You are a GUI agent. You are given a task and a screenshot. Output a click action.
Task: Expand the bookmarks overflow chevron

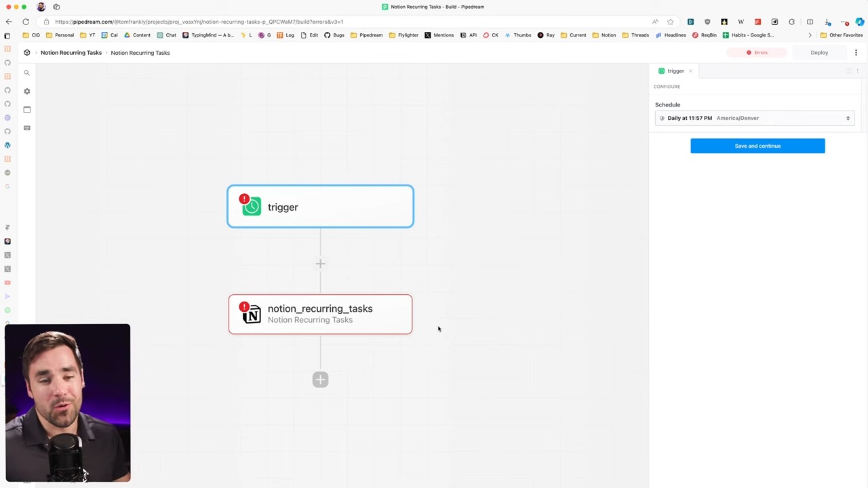810,35
